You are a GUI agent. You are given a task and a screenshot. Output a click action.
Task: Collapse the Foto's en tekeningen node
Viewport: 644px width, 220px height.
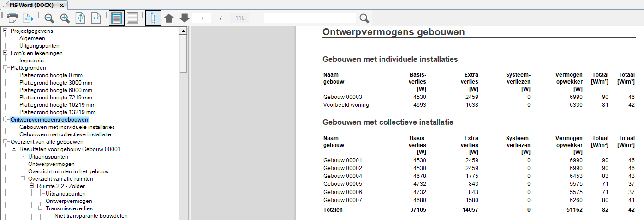point(6,53)
